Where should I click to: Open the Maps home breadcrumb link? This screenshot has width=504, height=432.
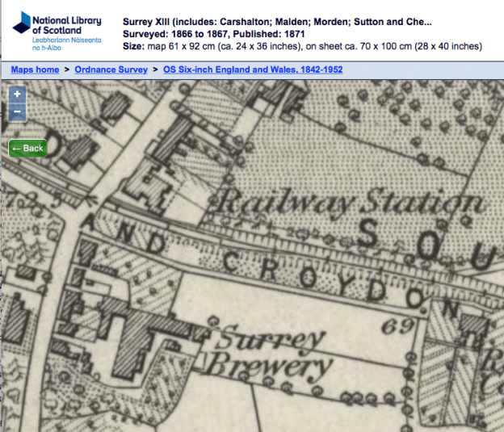[35, 70]
